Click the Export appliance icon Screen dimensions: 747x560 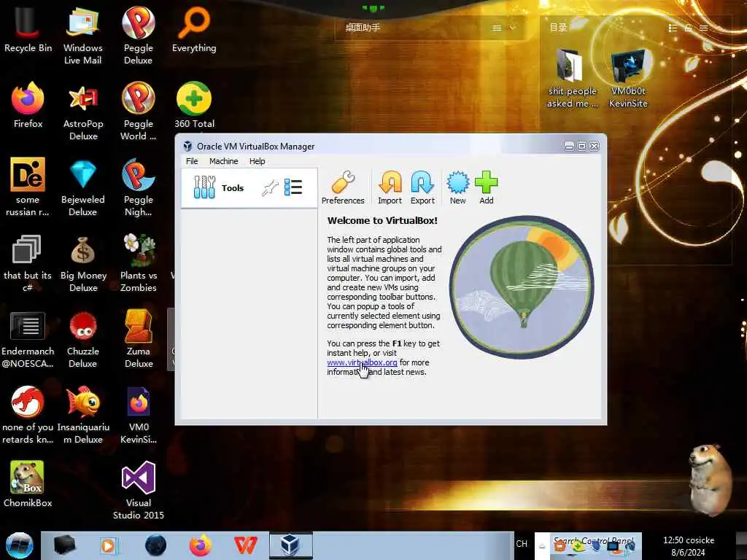[422, 187]
